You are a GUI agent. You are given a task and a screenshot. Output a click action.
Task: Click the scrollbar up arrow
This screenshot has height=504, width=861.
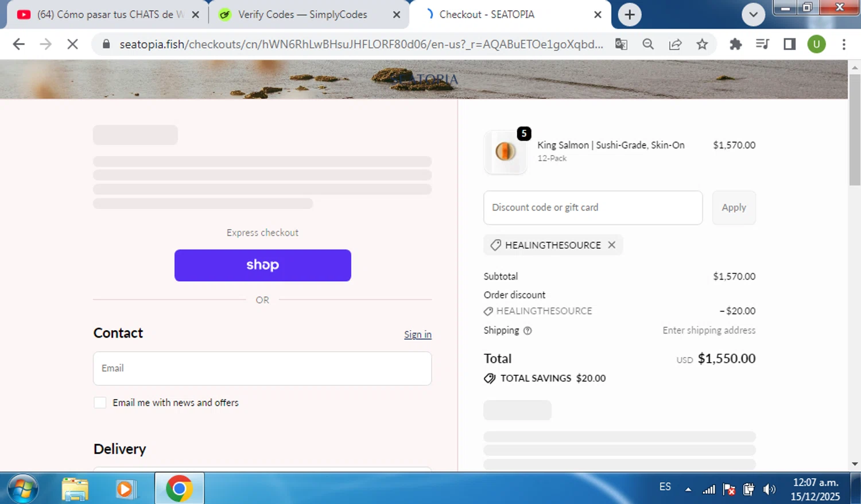(855, 67)
